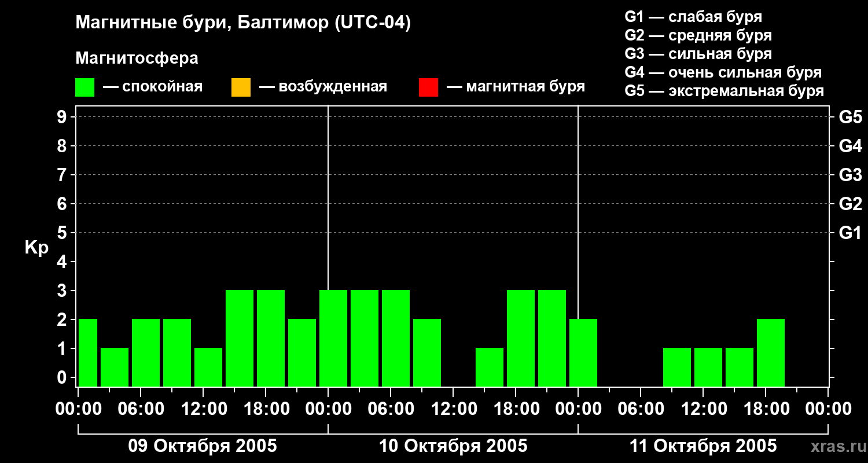The height and width of the screenshot is (463, 868).
Task: Click the 00:00 label starting 10 Октября
Action: pyautogui.click(x=328, y=409)
